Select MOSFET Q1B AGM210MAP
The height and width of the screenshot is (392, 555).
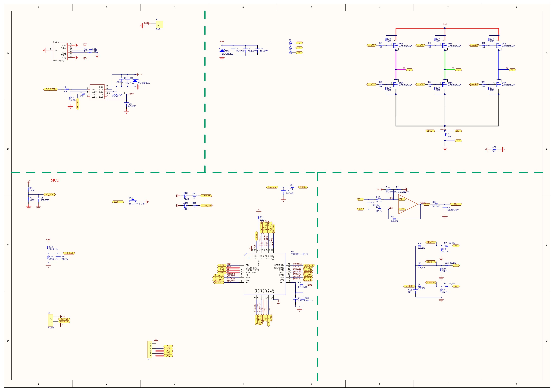pyautogui.click(x=396, y=45)
